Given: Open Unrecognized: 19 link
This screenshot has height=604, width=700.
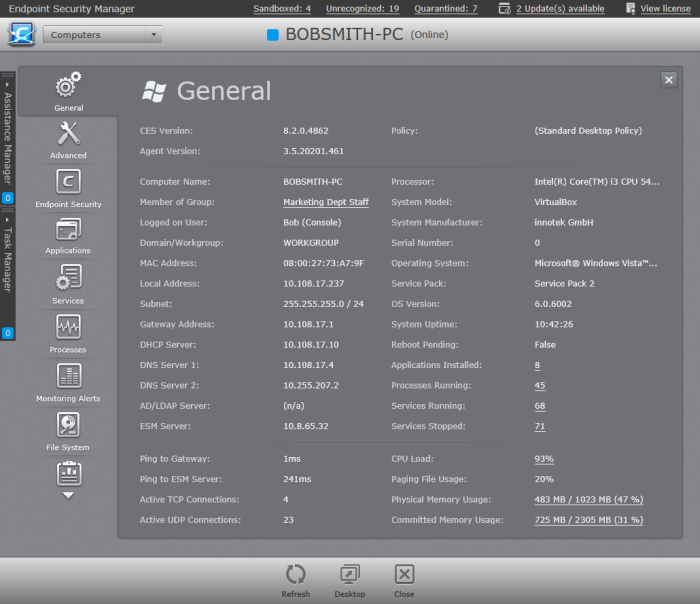Looking at the screenshot, I should 362,8.
